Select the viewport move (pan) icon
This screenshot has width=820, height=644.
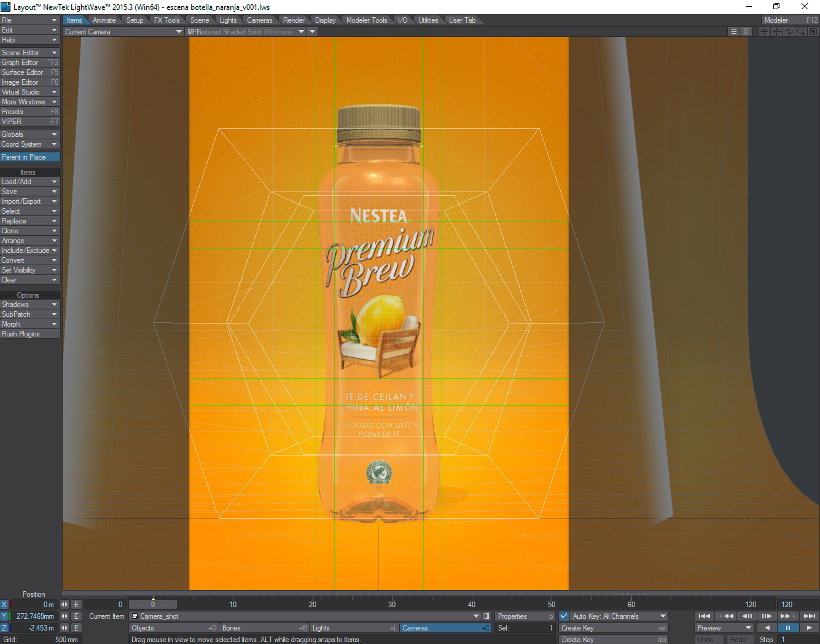pos(776,31)
